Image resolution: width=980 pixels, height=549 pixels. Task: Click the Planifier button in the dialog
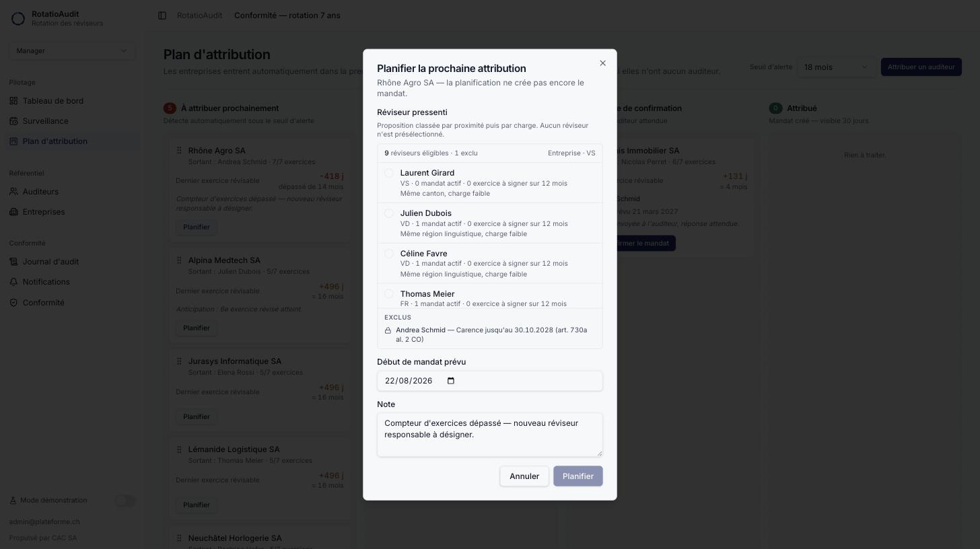pyautogui.click(x=578, y=476)
